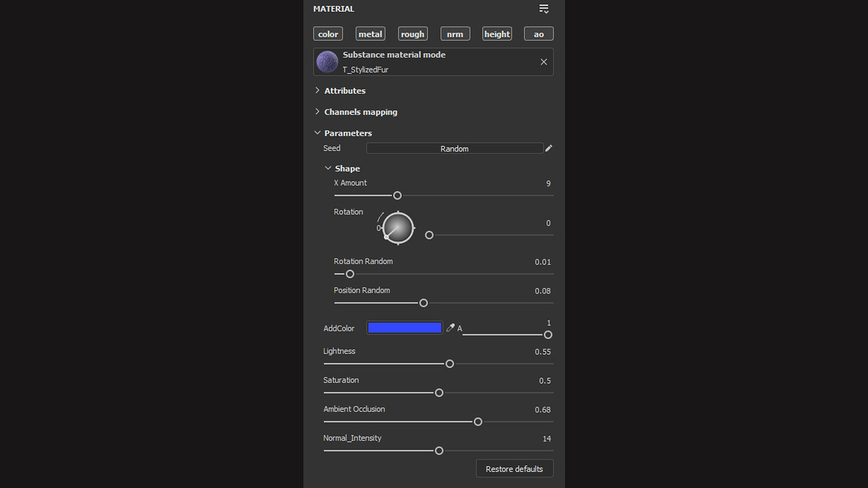Toggle the color channel
Screen dimensions: 868x488
pyautogui.click(x=328, y=34)
